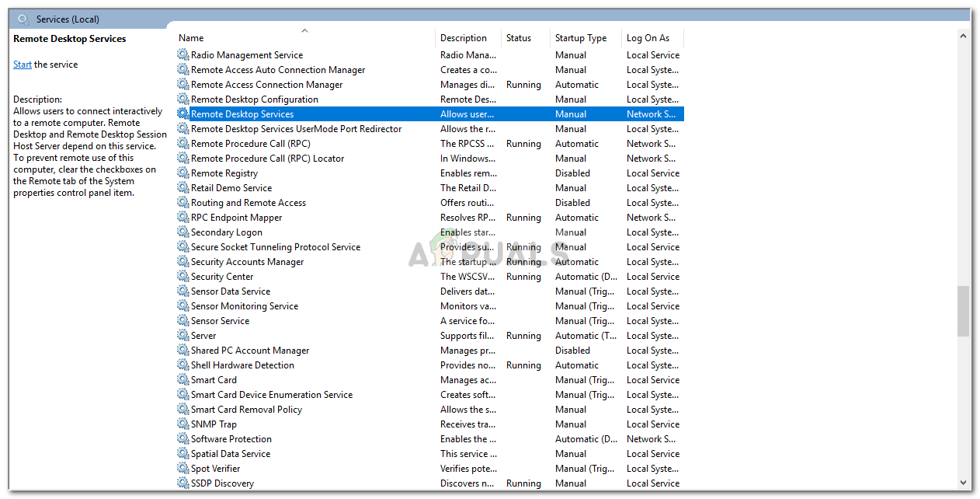Click the scrollbar down arrow
980x499 pixels.
click(964, 481)
